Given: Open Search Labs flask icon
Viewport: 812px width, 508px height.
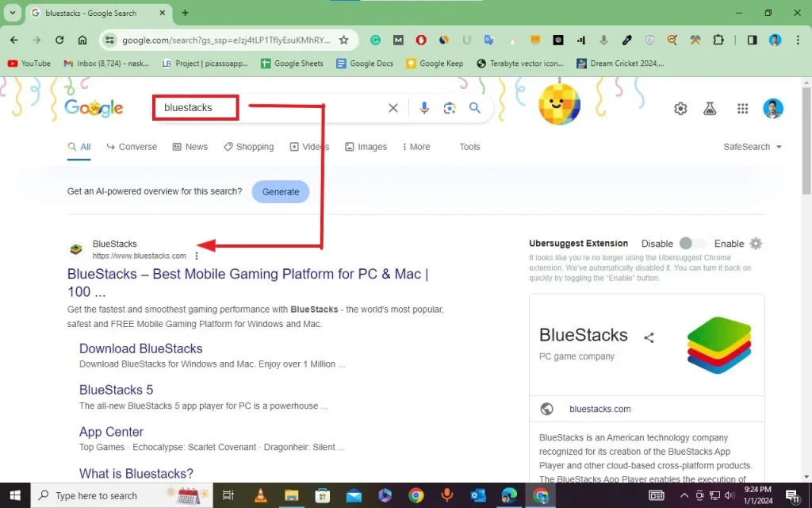Looking at the screenshot, I should coord(710,108).
